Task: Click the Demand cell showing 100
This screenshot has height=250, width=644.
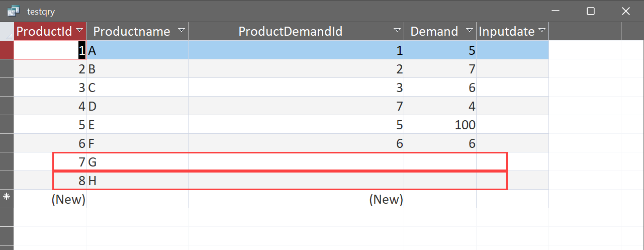Action: tap(440, 124)
